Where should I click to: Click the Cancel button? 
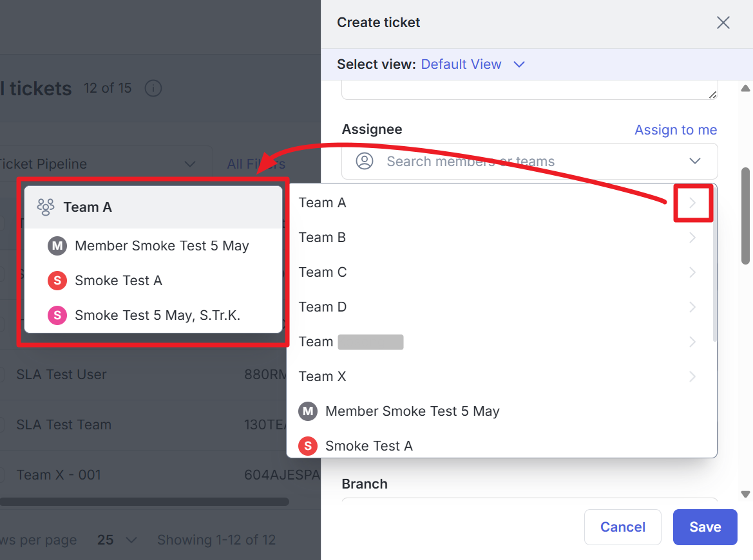click(x=622, y=527)
